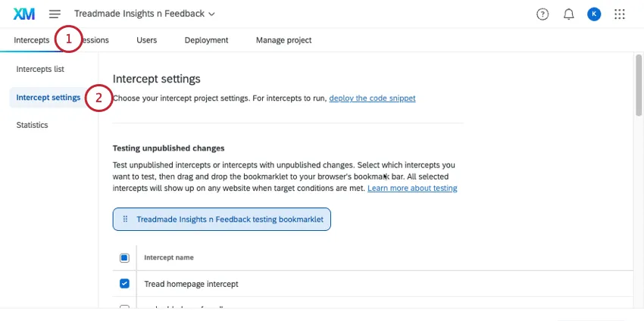The height and width of the screenshot is (321, 644).
Task: Uncheck the Tread homepage intercept checkbox
Action: tap(124, 284)
